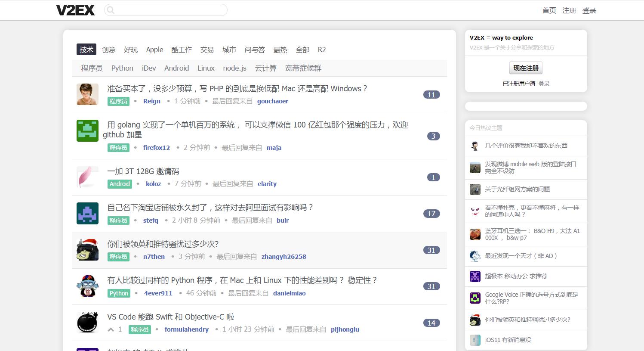Switch to the Apple tab

tap(154, 50)
